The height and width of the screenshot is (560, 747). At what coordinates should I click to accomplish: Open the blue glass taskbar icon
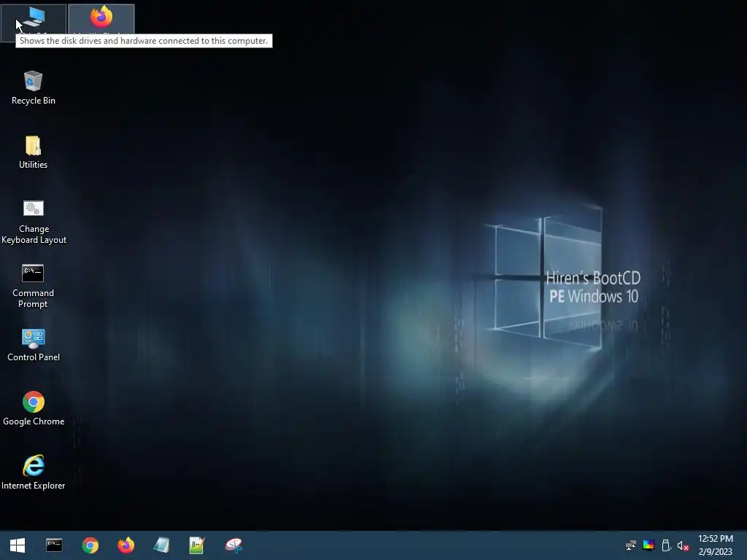tap(161, 545)
